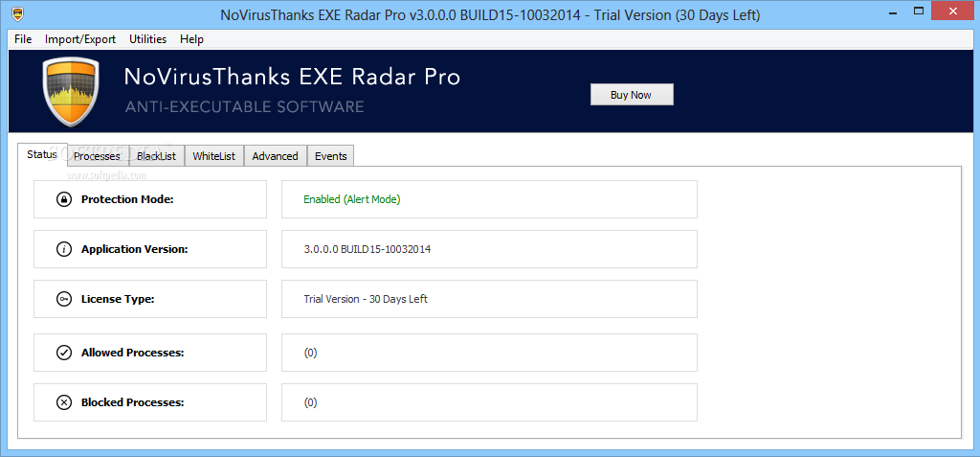Open the Import/Export menu
980x457 pixels.
tap(80, 39)
